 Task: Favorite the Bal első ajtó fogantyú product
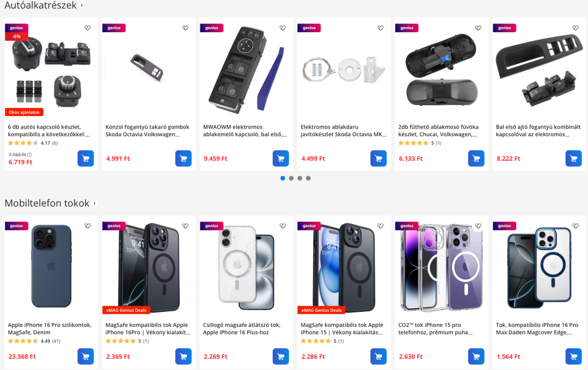coord(575,27)
